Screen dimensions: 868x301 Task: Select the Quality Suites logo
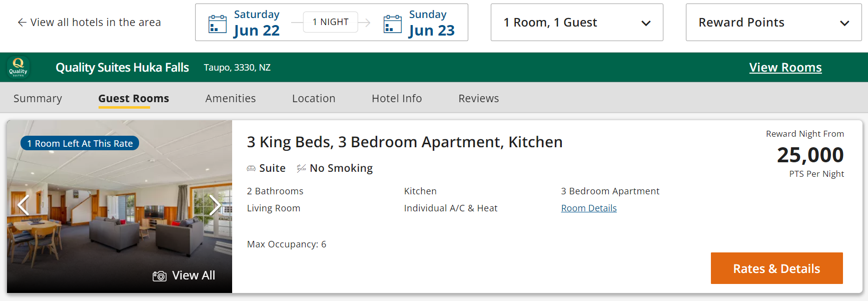(18, 67)
